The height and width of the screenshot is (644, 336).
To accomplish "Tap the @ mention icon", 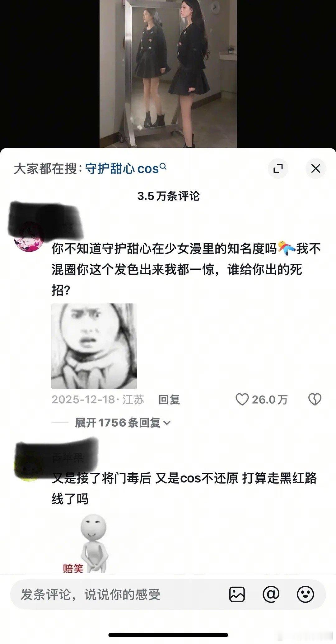I will pos(271,594).
